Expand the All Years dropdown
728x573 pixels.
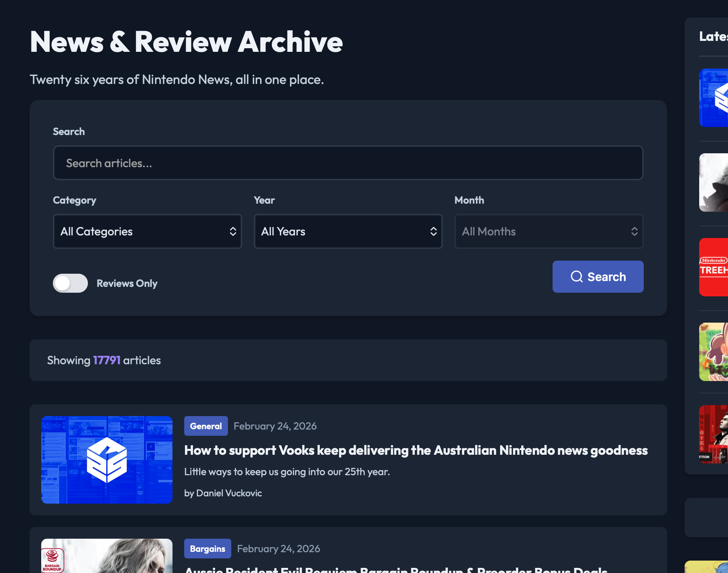[x=348, y=231]
